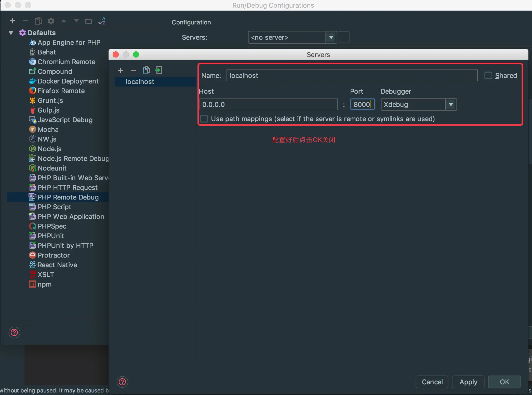532x395 pixels.
Task: Enable the Shared checkbox
Action: (488, 76)
